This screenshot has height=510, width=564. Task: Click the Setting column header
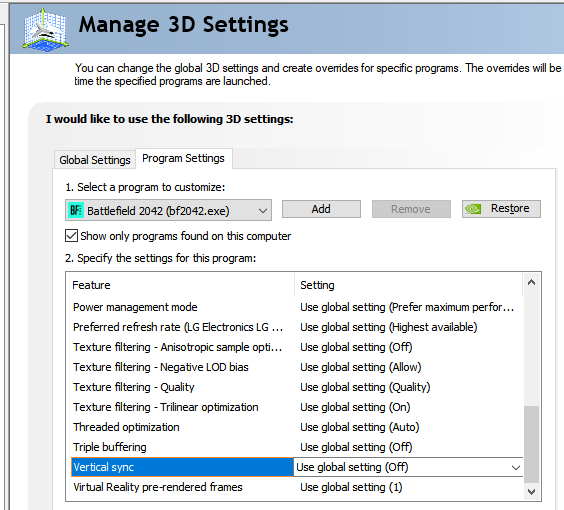408,285
